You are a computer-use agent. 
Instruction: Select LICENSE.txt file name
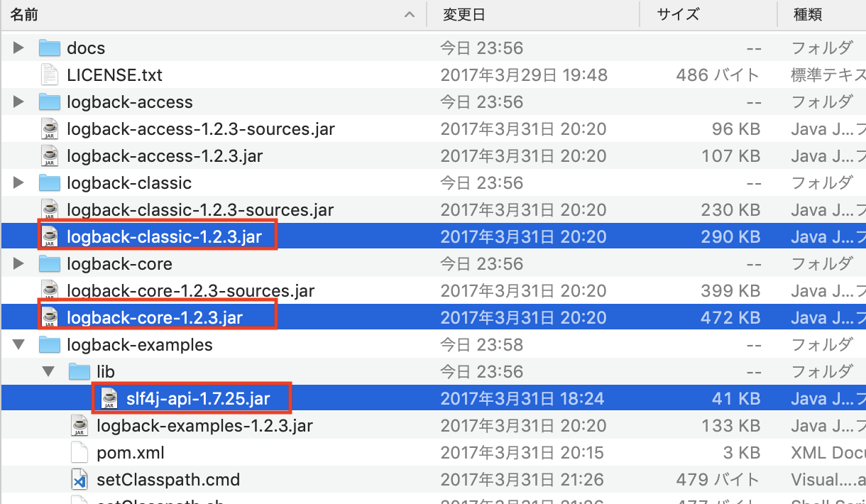(x=115, y=75)
